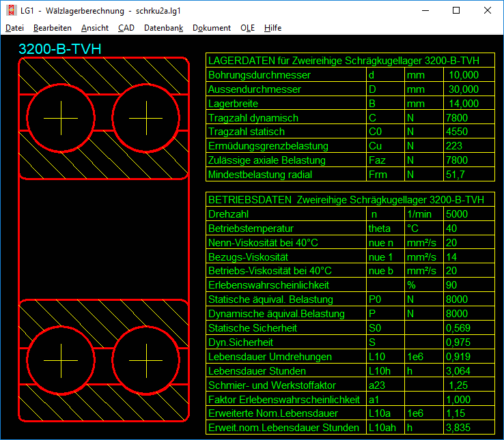This screenshot has height=440, width=504.
Task: Click the symbol Frm in Mindestbelastung row
Action: click(378, 175)
